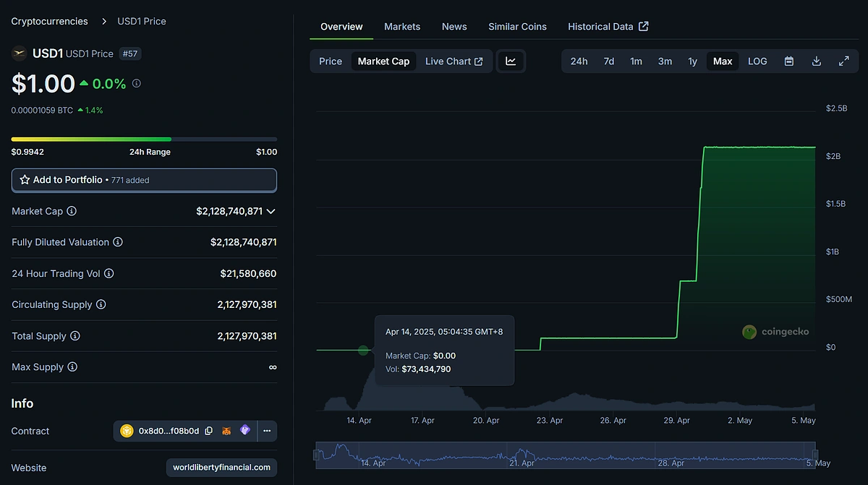Expand chart to fullscreen
Screen dimensions: 868x485
(844, 61)
